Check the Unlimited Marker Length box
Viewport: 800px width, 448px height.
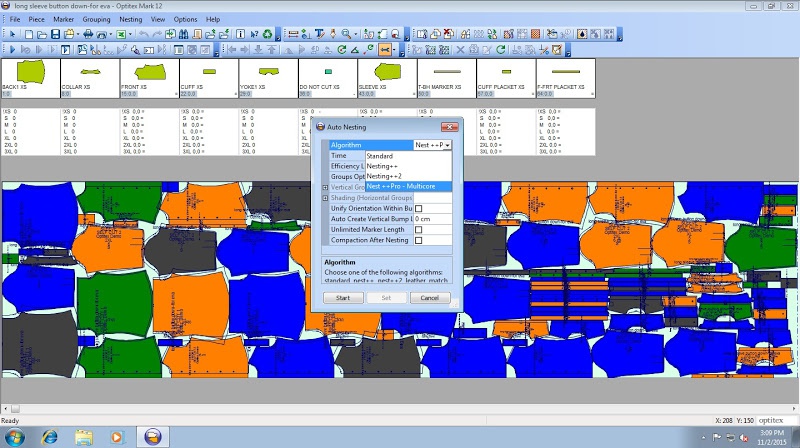tap(418, 230)
